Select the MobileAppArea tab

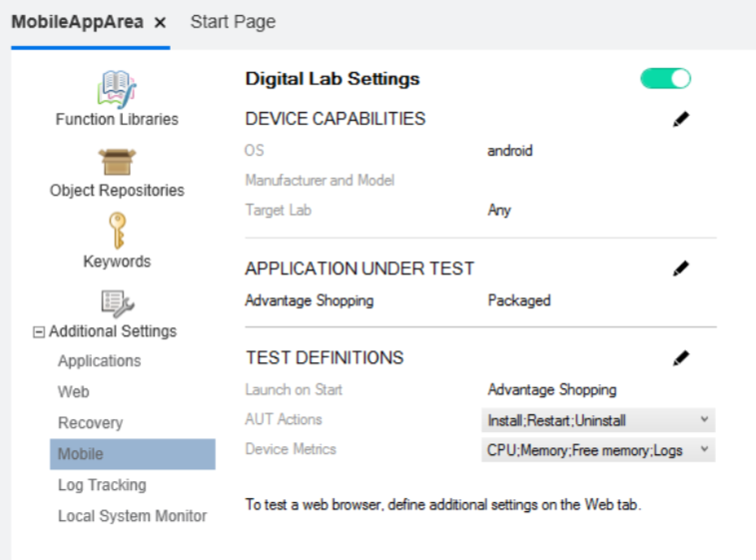click(77, 22)
